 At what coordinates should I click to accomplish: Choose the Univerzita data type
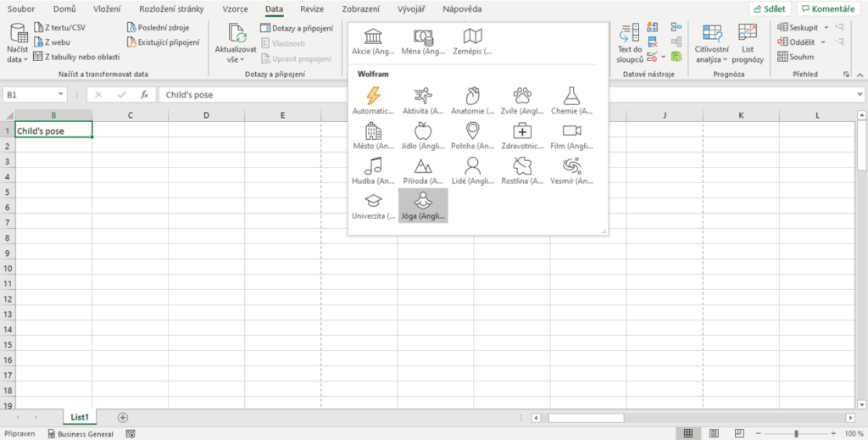coord(373,205)
